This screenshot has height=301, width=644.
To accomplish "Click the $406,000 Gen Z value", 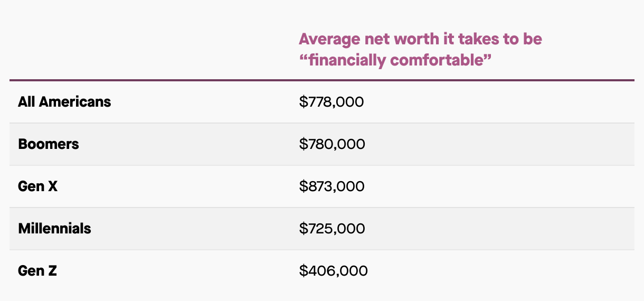I will (333, 270).
